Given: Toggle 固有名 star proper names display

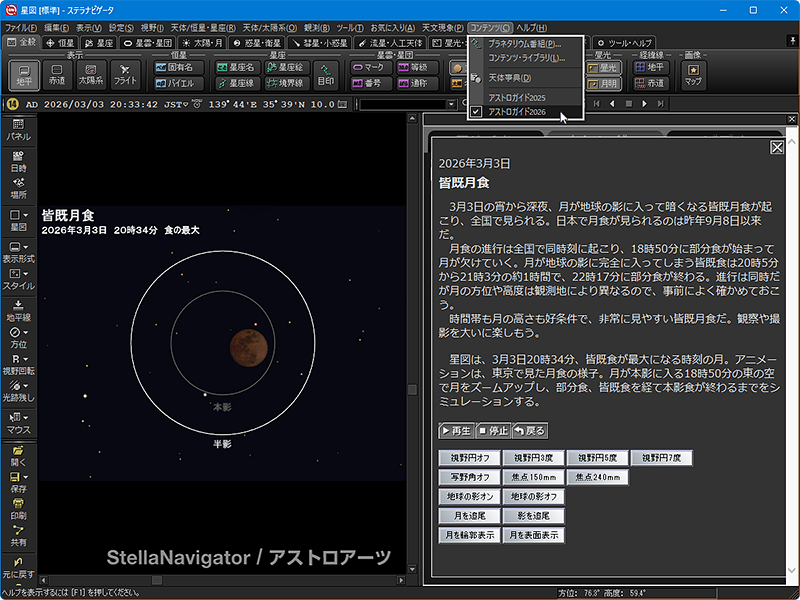Looking at the screenshot, I should 180,67.
